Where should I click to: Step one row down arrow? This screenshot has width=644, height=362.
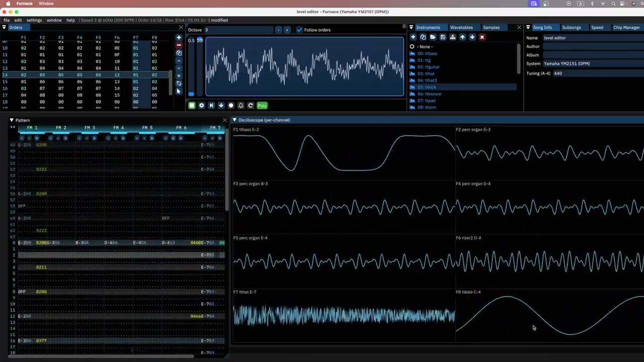point(221,106)
